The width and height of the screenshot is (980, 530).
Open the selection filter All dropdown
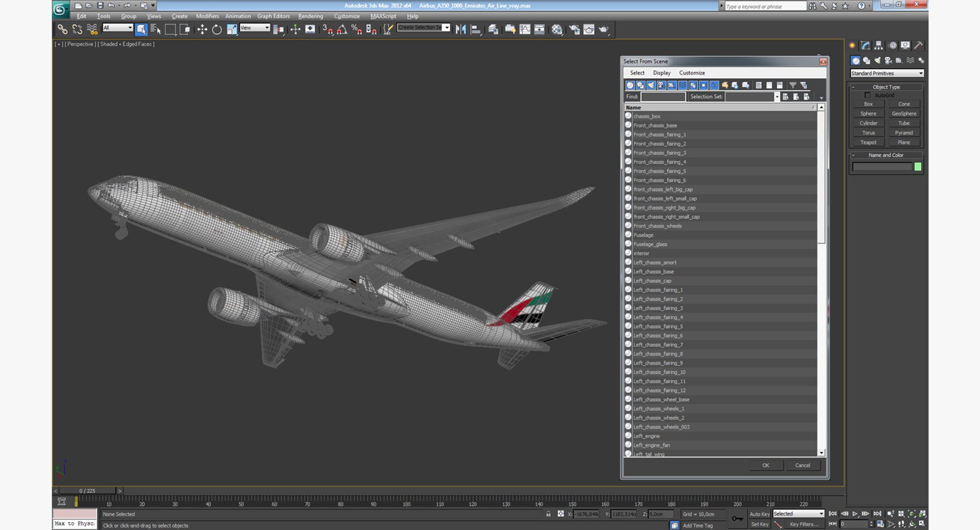[x=118, y=28]
